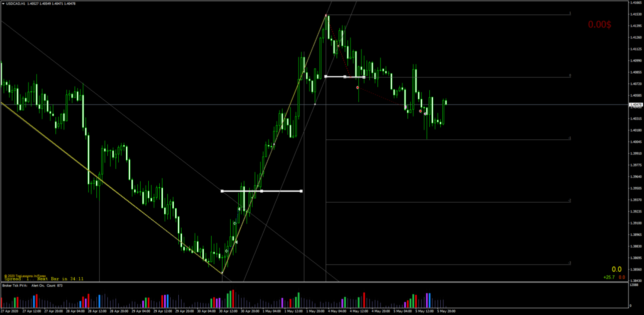Click the Fibonacci level -2 label
Image resolution: width=644 pixels, height=315 pixels.
pyautogui.click(x=570, y=200)
